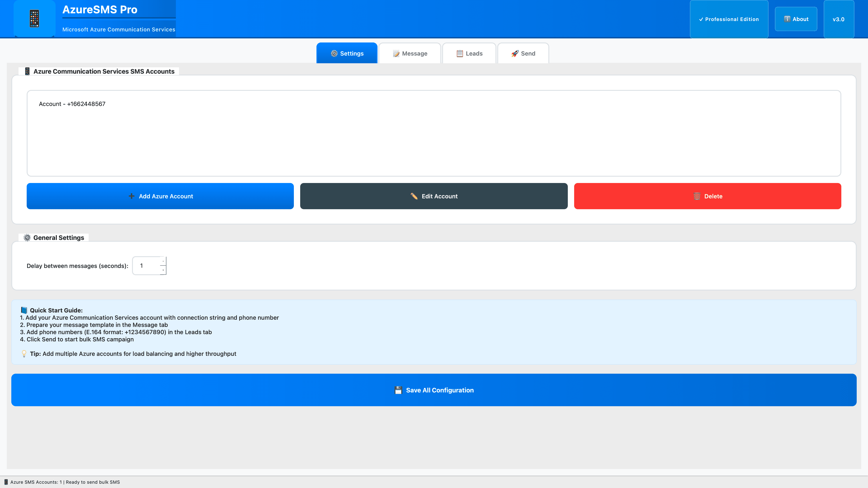Click the General Settings heading
Image resolution: width=868 pixels, height=488 pixels.
tap(59, 238)
